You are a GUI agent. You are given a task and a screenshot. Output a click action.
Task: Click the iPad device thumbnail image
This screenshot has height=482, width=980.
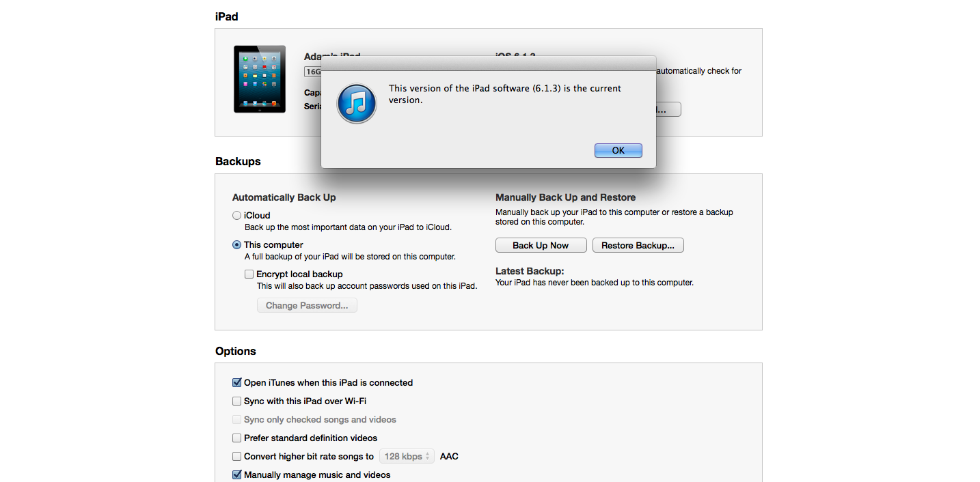pos(260,79)
